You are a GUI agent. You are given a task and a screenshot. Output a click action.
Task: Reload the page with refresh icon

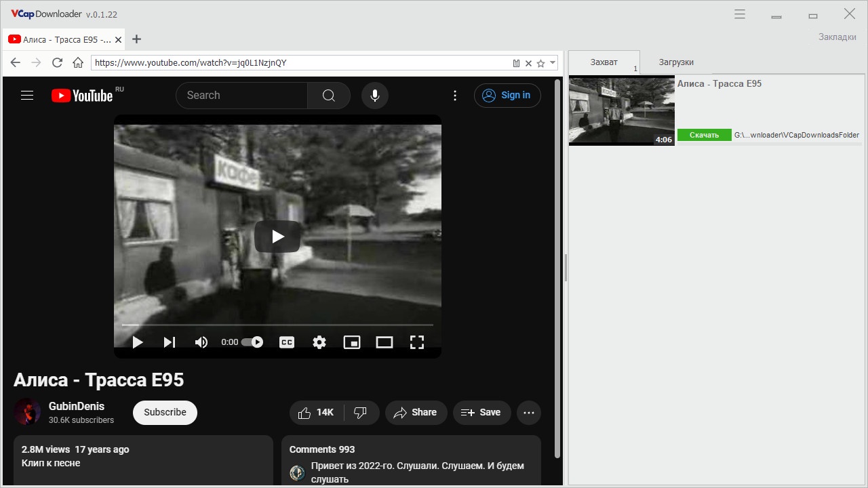pos(57,63)
